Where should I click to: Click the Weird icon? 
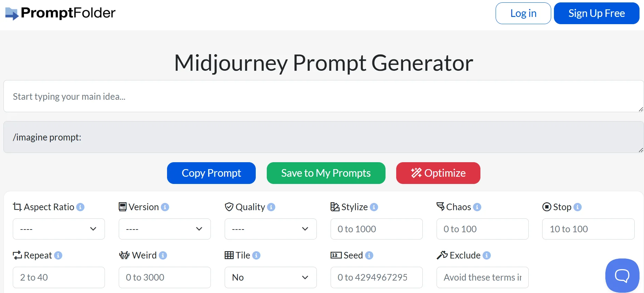tap(124, 255)
